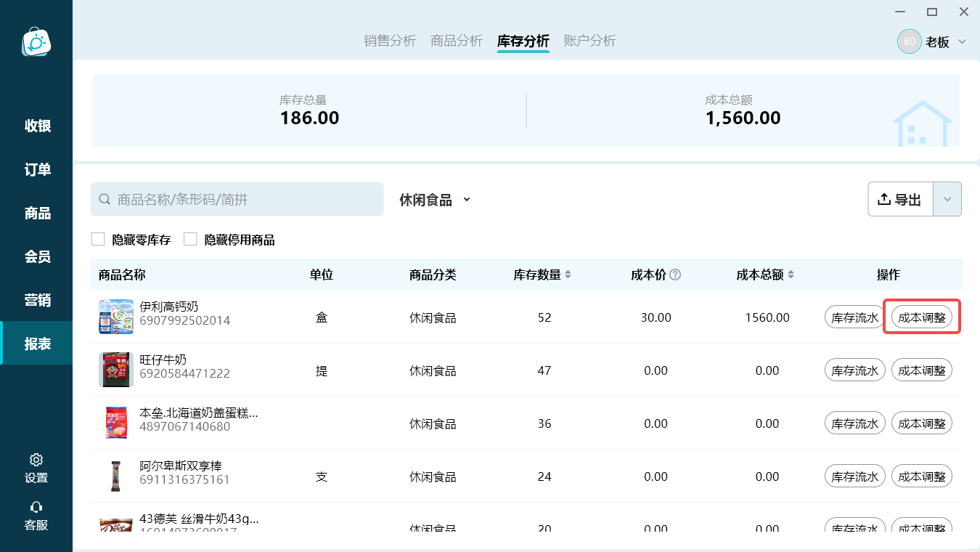Go to 商品 in the sidebar
The height and width of the screenshot is (552, 980).
pos(36,213)
